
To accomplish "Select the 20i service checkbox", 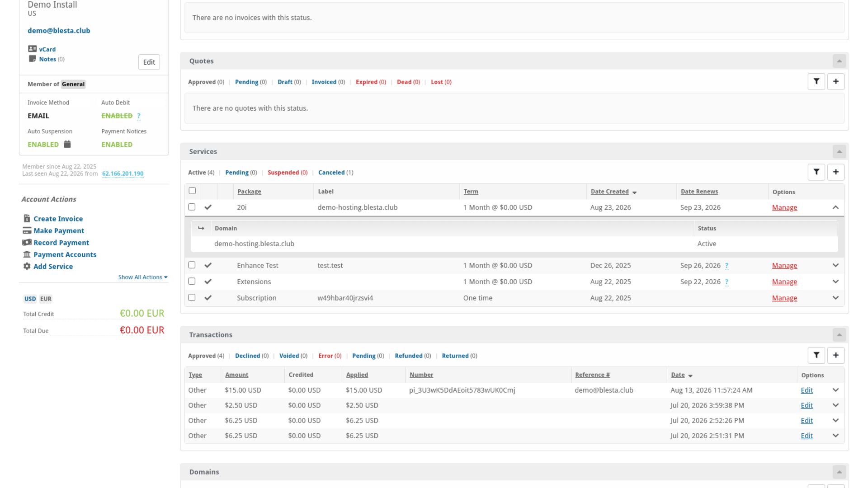I will (x=192, y=207).
